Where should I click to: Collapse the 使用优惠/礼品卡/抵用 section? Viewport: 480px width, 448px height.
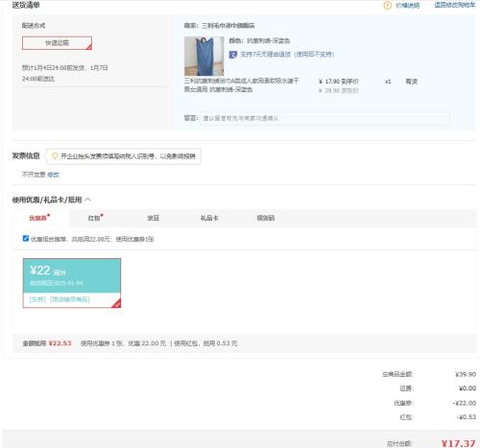coord(88,200)
